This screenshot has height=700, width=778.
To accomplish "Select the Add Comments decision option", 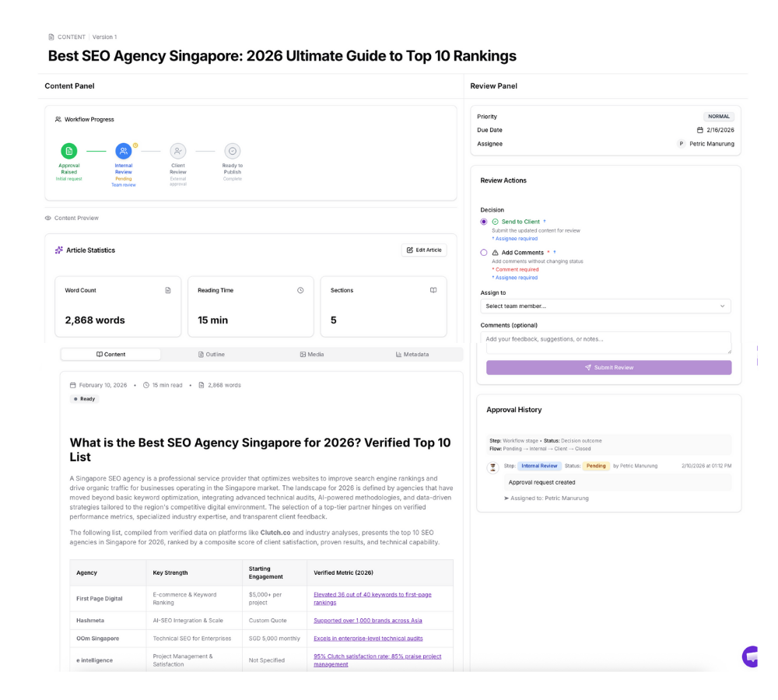I will point(484,253).
